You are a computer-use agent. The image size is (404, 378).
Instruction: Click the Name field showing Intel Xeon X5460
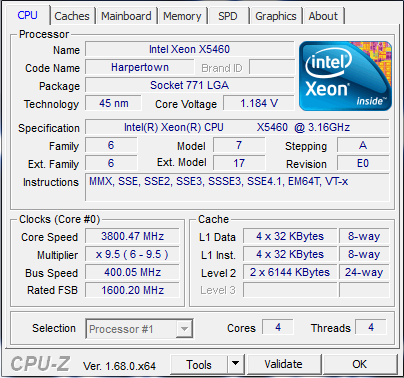(190, 49)
